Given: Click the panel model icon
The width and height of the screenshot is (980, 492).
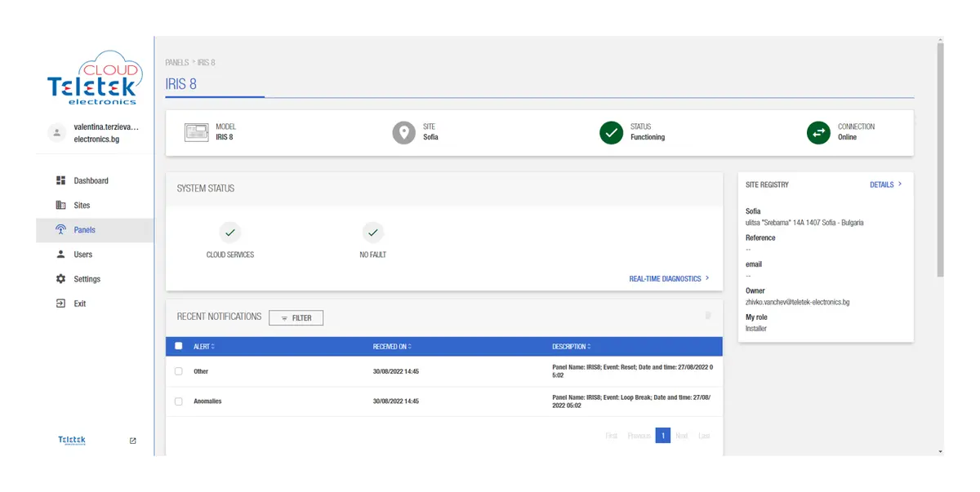Looking at the screenshot, I should [x=197, y=132].
